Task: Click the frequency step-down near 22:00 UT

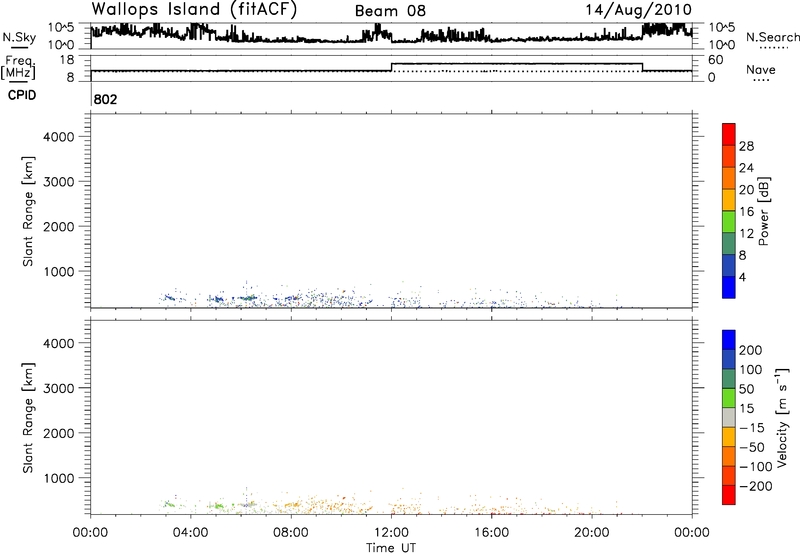Action: tap(642, 67)
